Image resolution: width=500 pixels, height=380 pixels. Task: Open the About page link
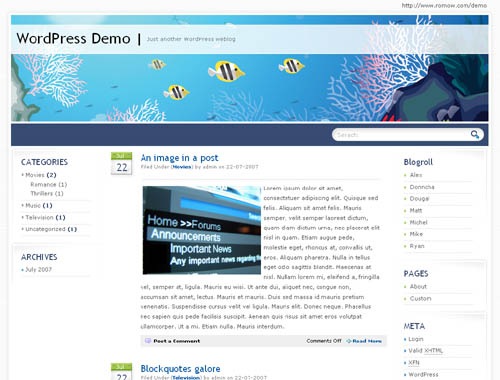pos(418,286)
